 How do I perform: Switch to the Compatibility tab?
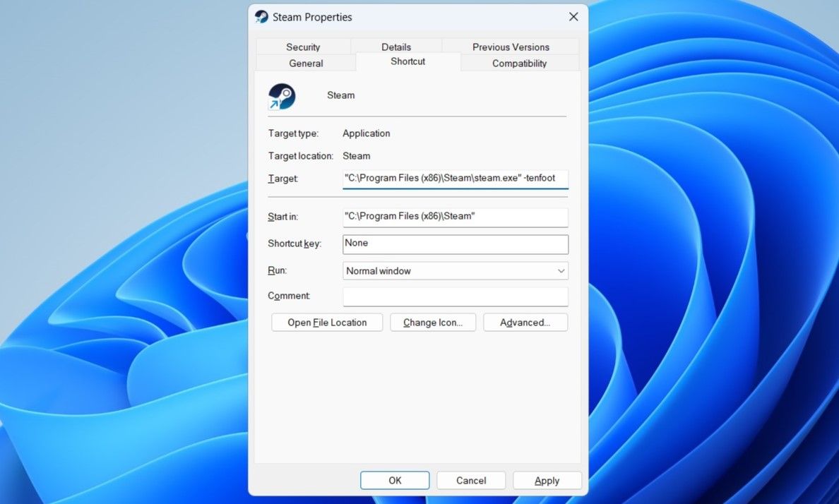pos(519,63)
